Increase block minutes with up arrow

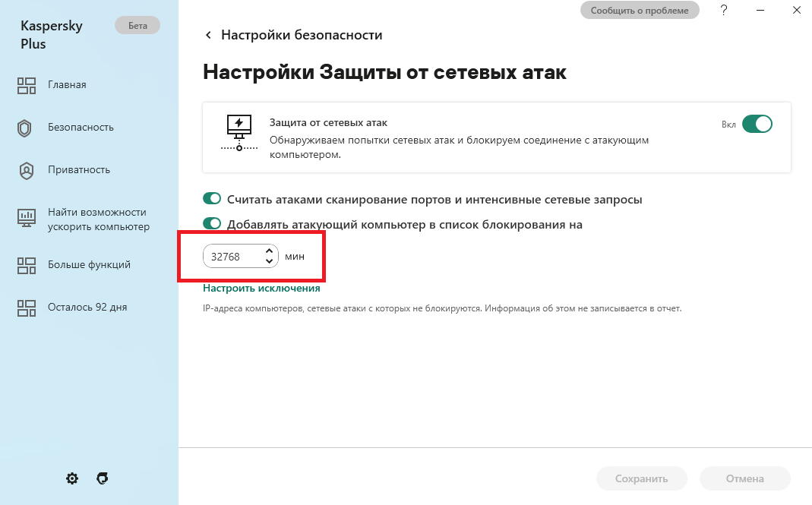pos(269,251)
